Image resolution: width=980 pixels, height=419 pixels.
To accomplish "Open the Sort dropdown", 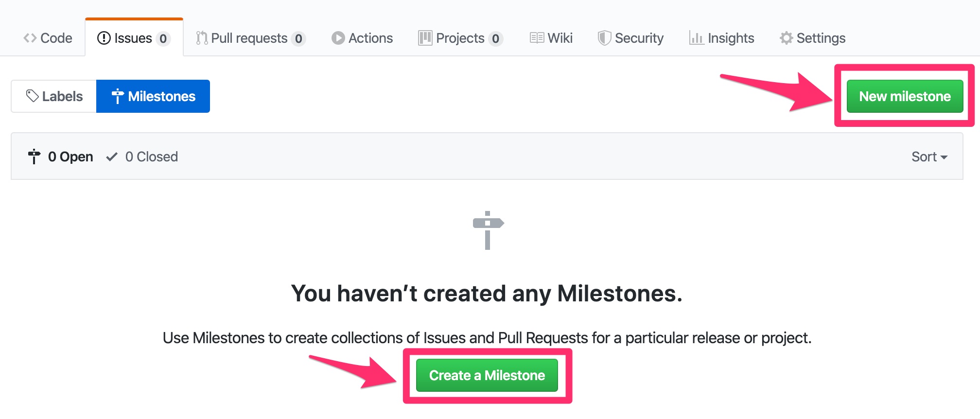I will 930,156.
